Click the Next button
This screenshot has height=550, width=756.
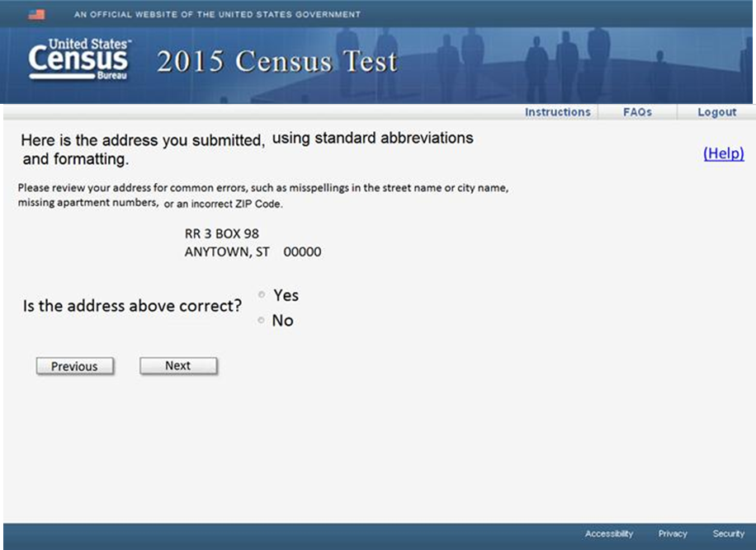click(x=178, y=365)
